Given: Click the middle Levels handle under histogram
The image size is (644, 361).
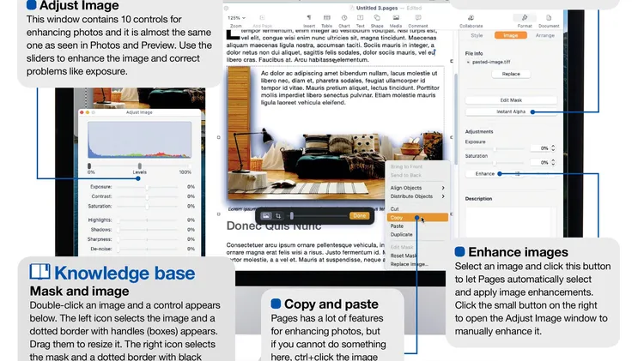Looking at the screenshot, I should tap(140, 165).
